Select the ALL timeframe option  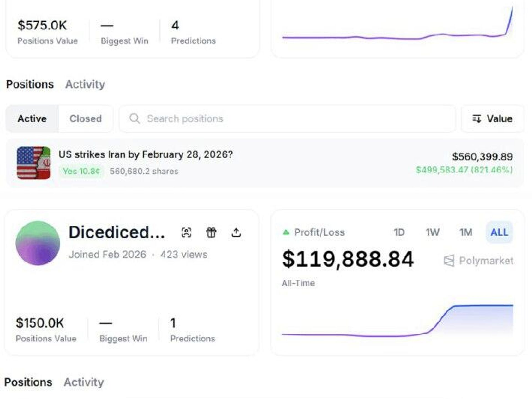click(x=499, y=232)
